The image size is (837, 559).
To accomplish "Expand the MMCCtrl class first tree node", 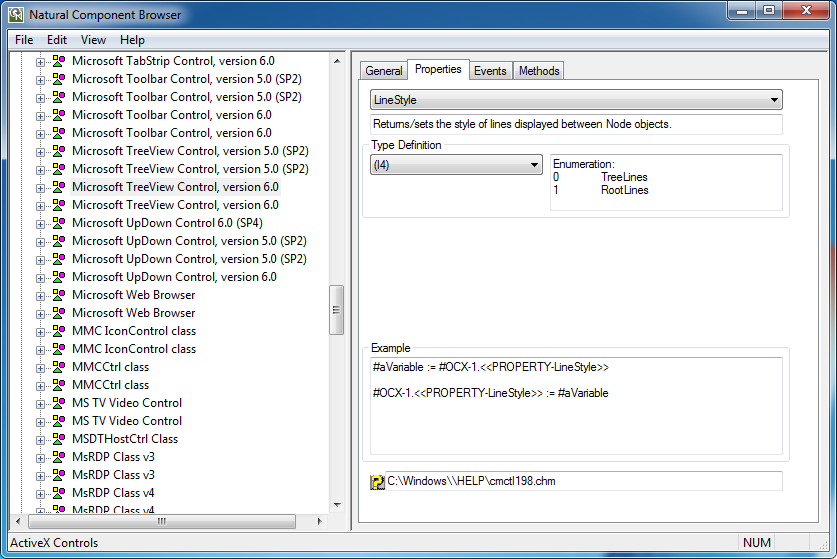I will coord(41,367).
